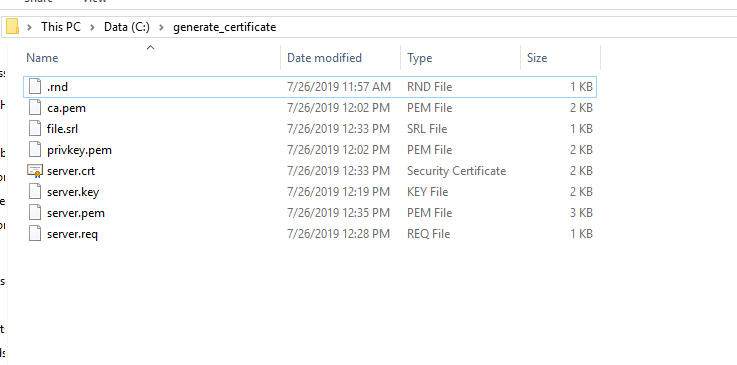Expand chevron before generate_certificate
The height and width of the screenshot is (365, 737).
162,27
